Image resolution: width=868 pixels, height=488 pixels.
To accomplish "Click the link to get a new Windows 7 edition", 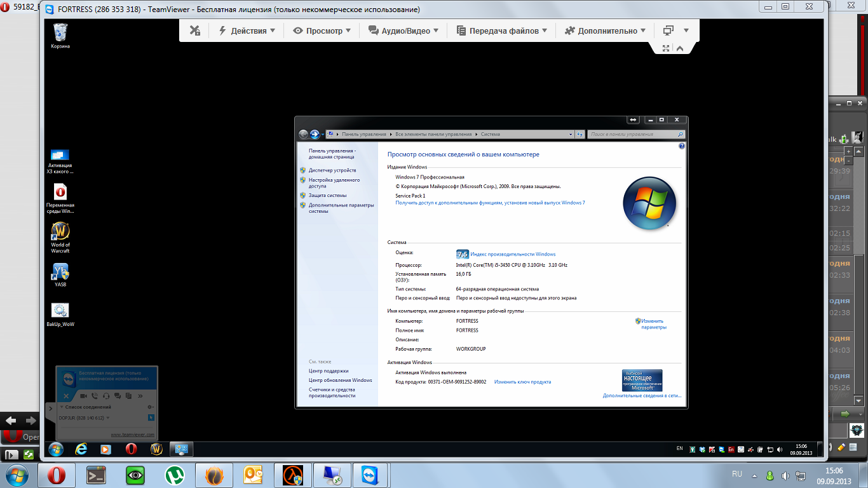I will pyautogui.click(x=490, y=203).
